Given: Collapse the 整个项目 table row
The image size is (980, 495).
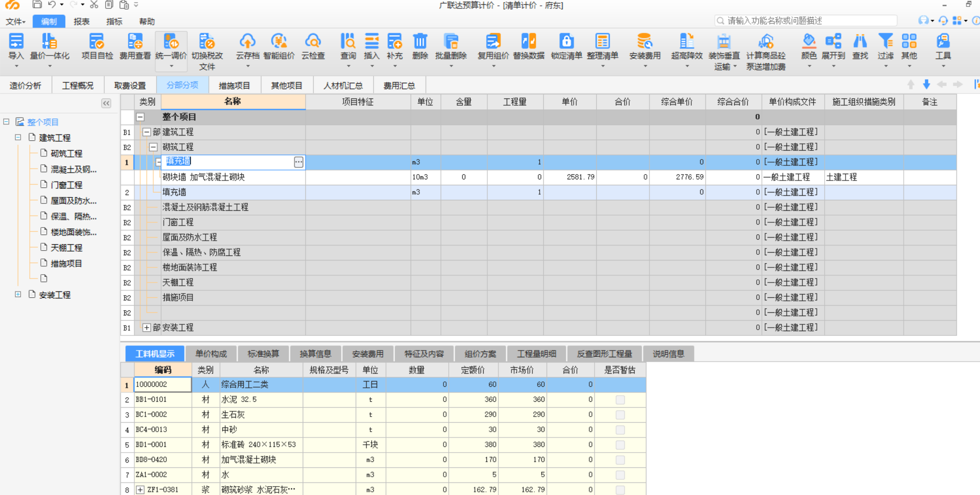Looking at the screenshot, I should click(x=140, y=117).
